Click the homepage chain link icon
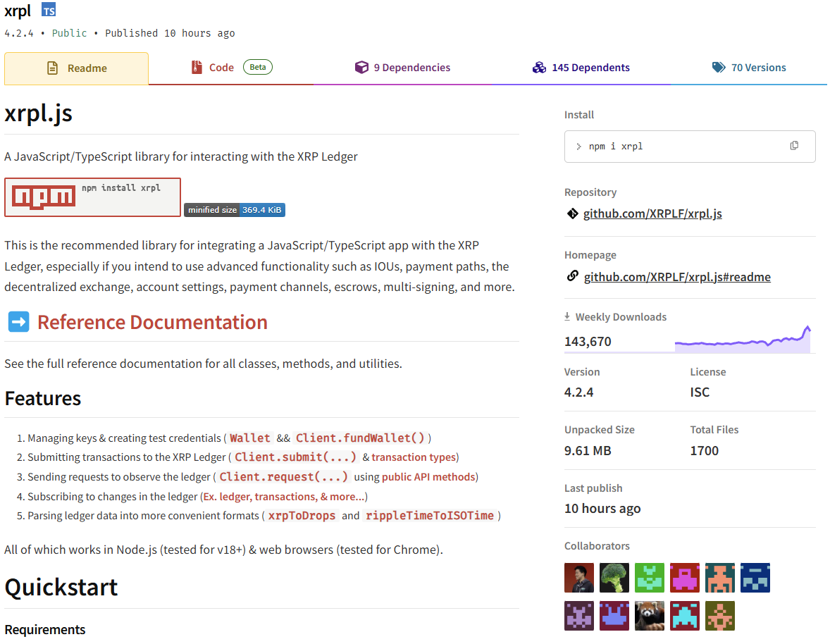The width and height of the screenshot is (830, 644). click(572, 276)
